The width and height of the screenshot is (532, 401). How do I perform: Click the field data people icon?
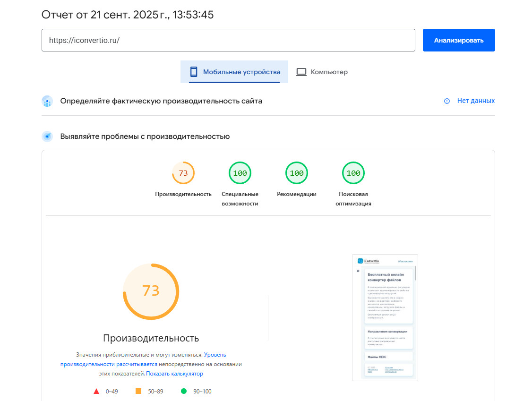coord(47,101)
